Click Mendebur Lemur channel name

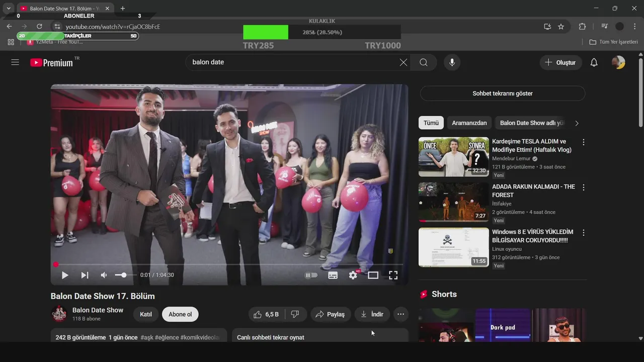click(x=511, y=159)
